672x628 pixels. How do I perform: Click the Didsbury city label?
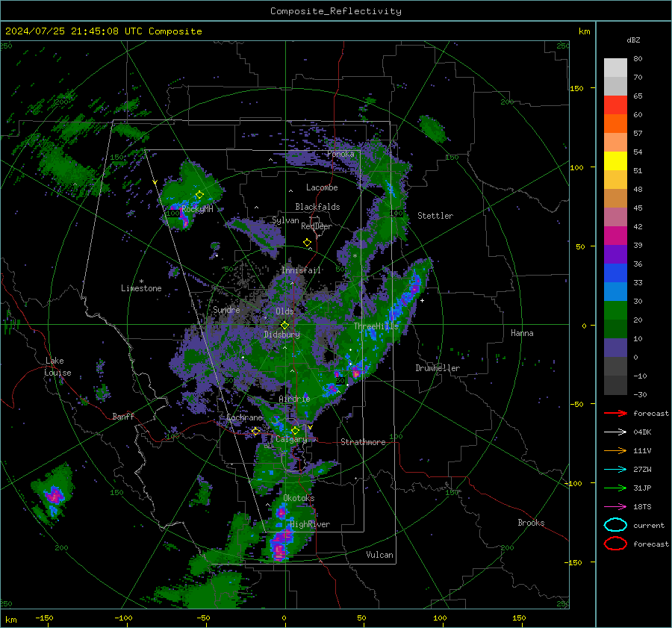click(x=281, y=335)
